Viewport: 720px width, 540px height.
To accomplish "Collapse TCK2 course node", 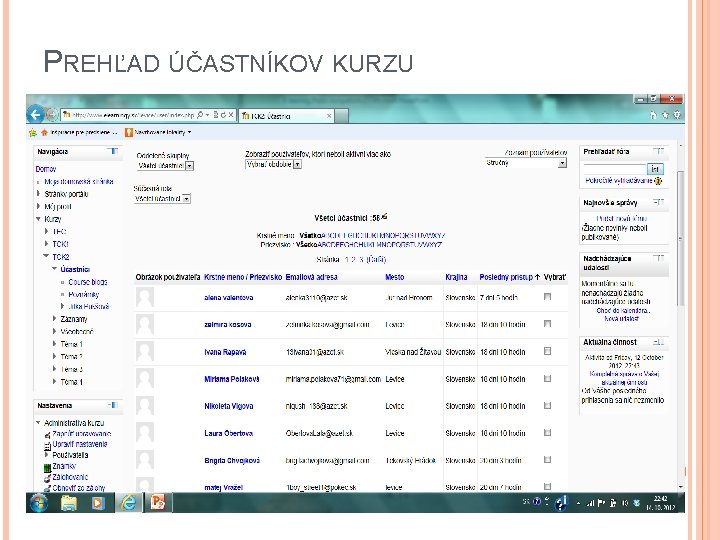I will coord(46,256).
